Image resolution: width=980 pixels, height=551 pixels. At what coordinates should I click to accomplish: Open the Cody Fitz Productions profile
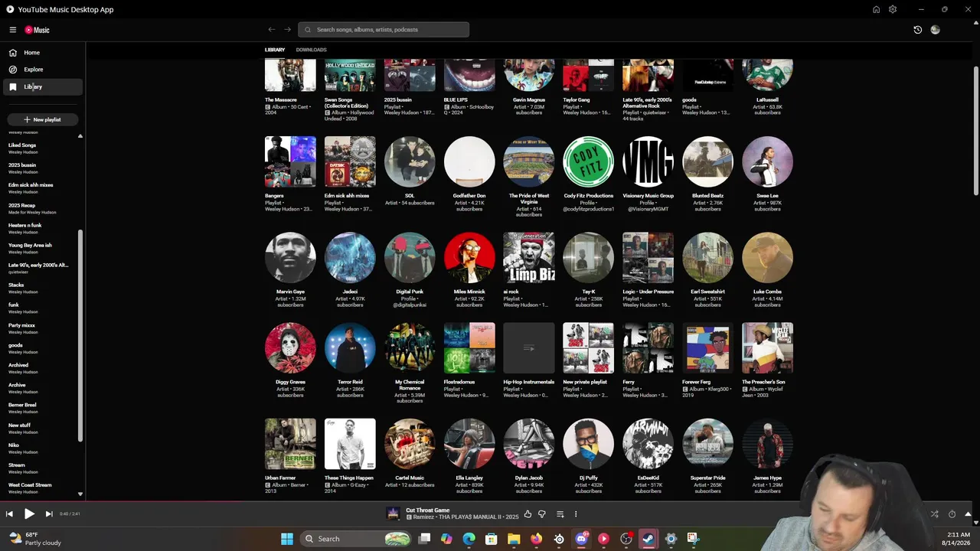point(589,161)
